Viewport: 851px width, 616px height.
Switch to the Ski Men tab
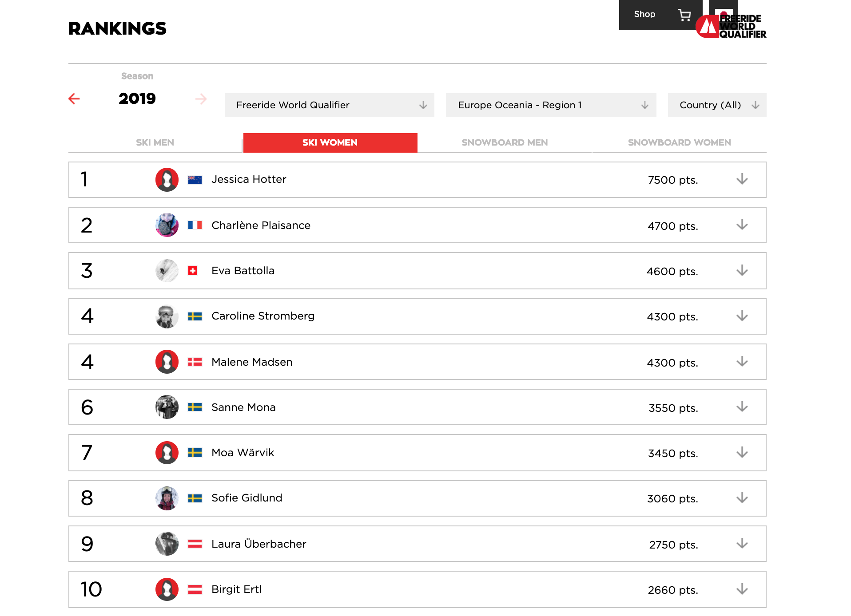point(155,142)
